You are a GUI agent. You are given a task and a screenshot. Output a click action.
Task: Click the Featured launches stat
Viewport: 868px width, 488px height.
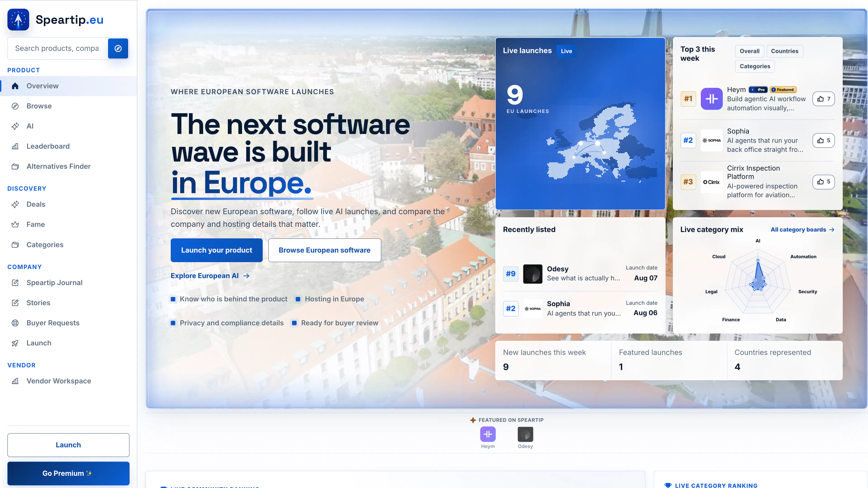669,360
